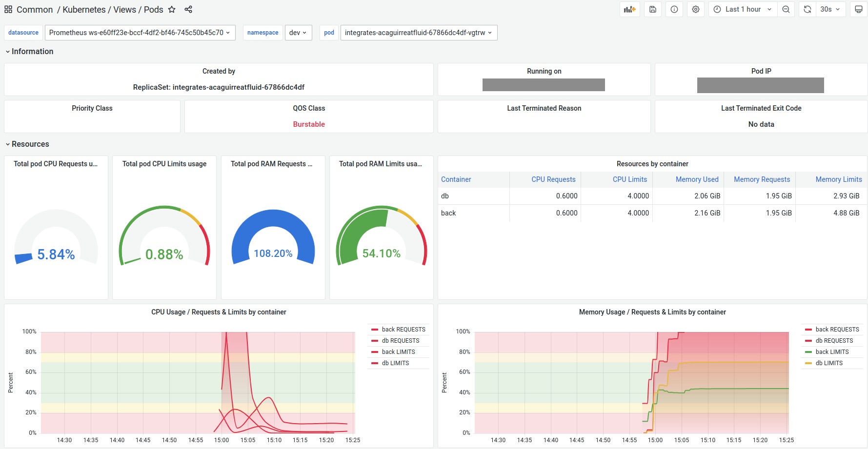This screenshot has height=449, width=868.
Task: Open dashboard insights info icon
Action: (674, 9)
